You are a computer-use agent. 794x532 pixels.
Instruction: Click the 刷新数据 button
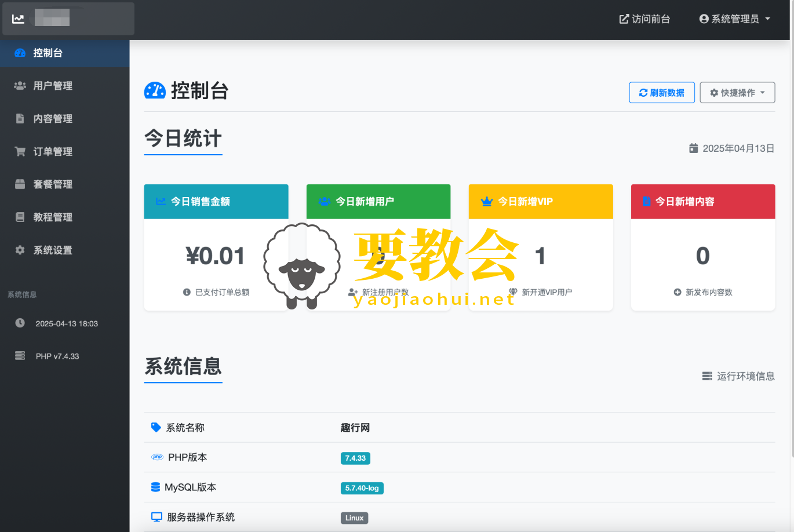662,93
